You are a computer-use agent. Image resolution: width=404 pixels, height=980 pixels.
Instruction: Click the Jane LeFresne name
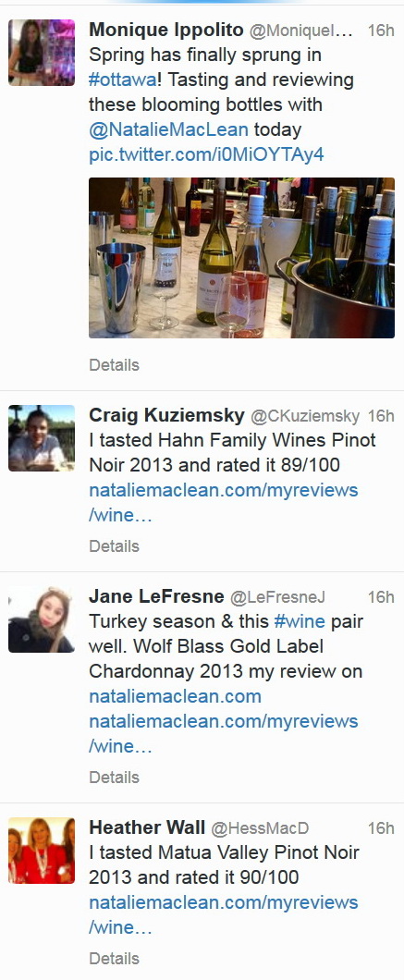(156, 597)
